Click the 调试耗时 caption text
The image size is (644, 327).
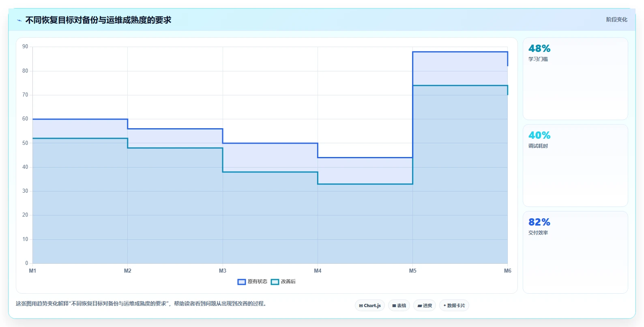pos(538,146)
